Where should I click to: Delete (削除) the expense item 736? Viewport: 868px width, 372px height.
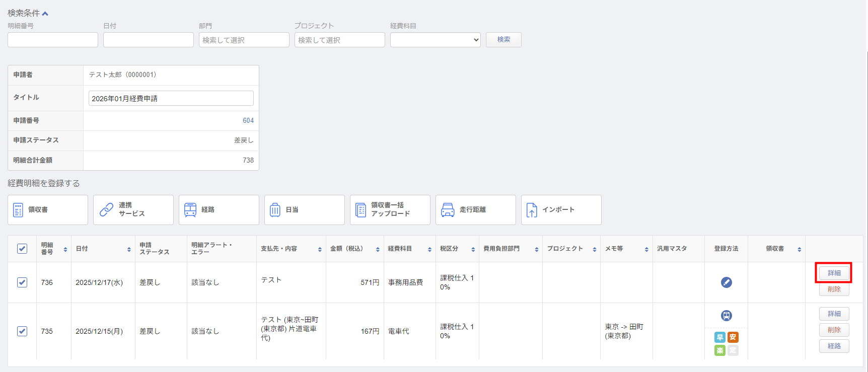click(x=834, y=289)
